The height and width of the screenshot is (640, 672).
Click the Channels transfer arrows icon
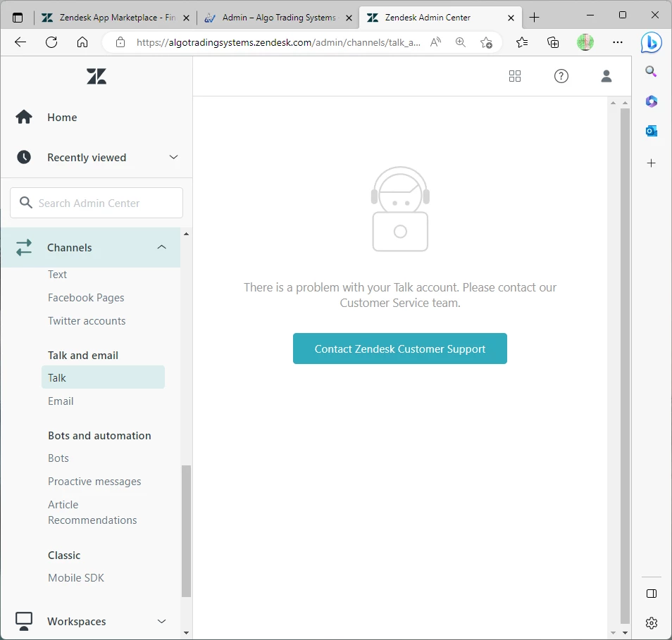(x=24, y=247)
